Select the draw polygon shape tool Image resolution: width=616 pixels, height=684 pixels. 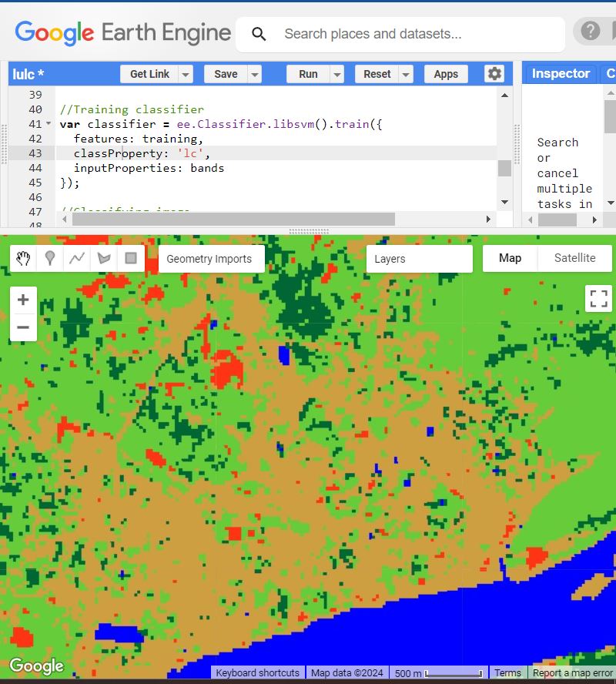pos(104,259)
